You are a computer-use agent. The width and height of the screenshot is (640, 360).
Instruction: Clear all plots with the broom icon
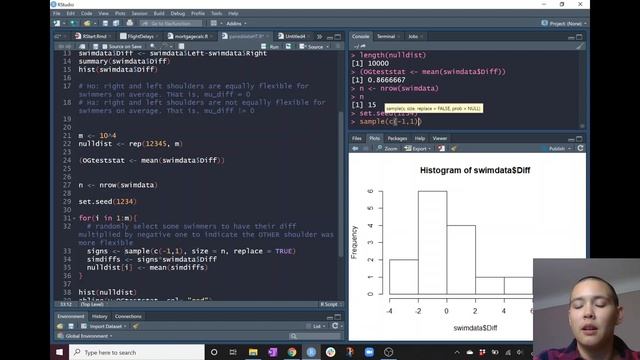click(453, 149)
